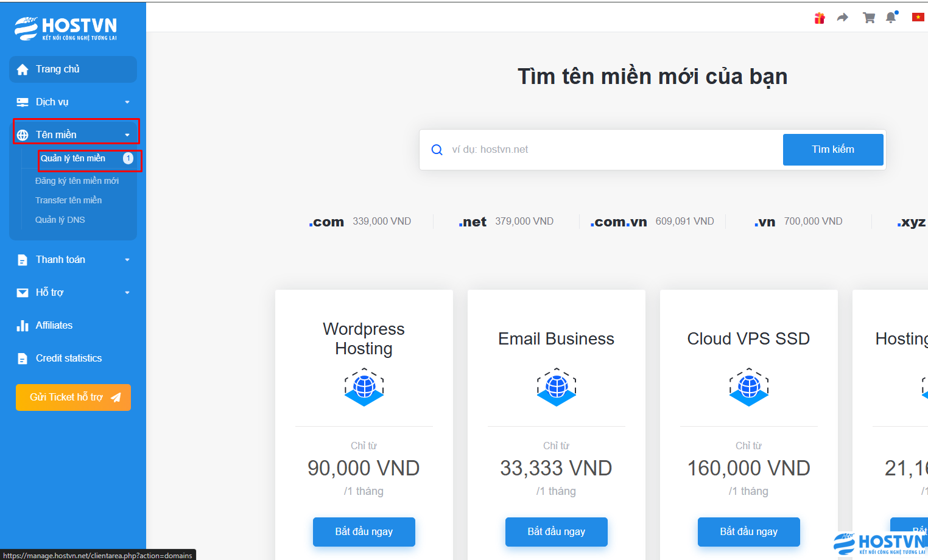Open Quản lý DNS item

pyautogui.click(x=60, y=220)
